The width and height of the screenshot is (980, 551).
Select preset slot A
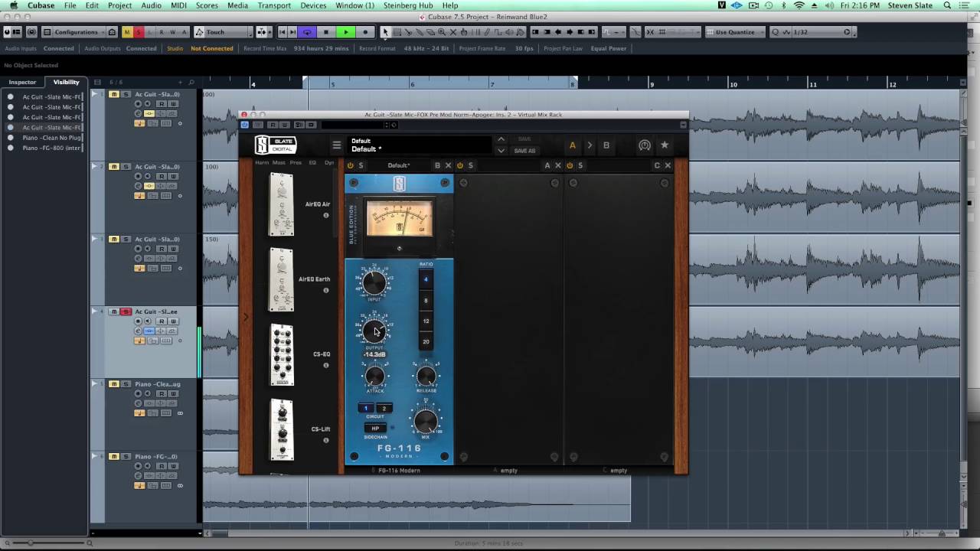pyautogui.click(x=572, y=145)
